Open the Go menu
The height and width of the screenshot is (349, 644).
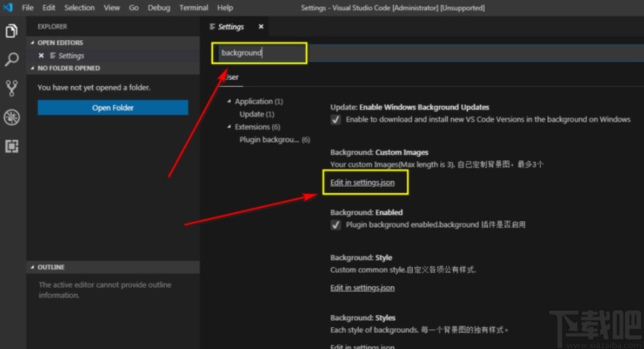[x=134, y=8]
